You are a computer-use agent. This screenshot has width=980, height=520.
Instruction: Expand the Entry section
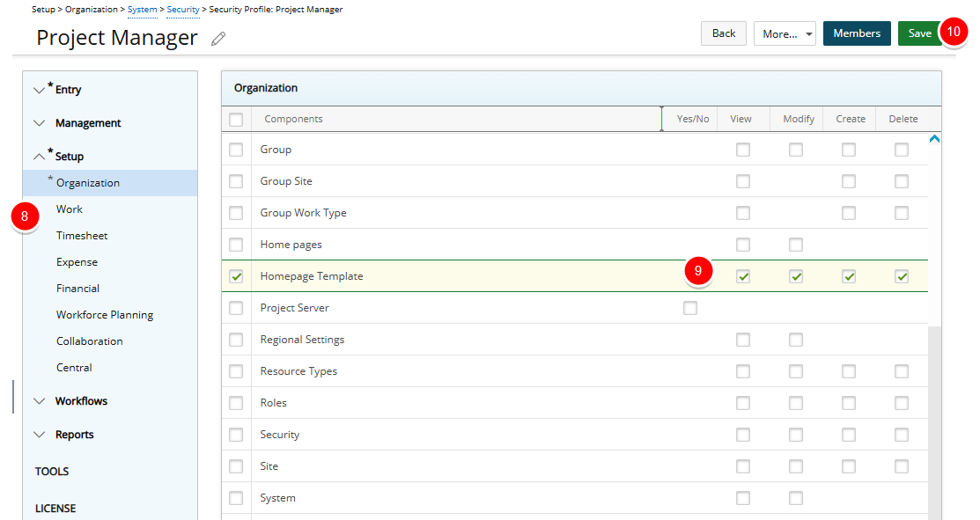click(39, 89)
